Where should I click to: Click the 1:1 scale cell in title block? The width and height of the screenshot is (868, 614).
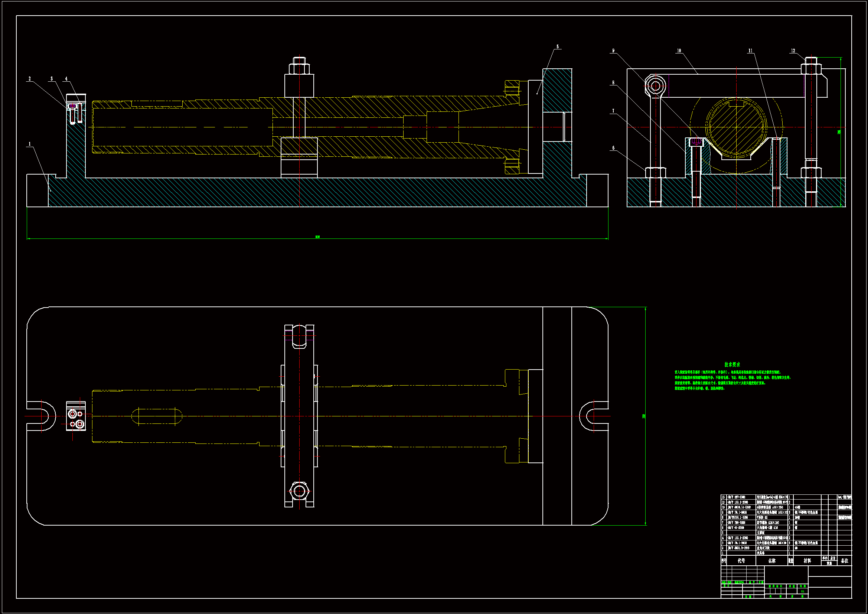803,591
